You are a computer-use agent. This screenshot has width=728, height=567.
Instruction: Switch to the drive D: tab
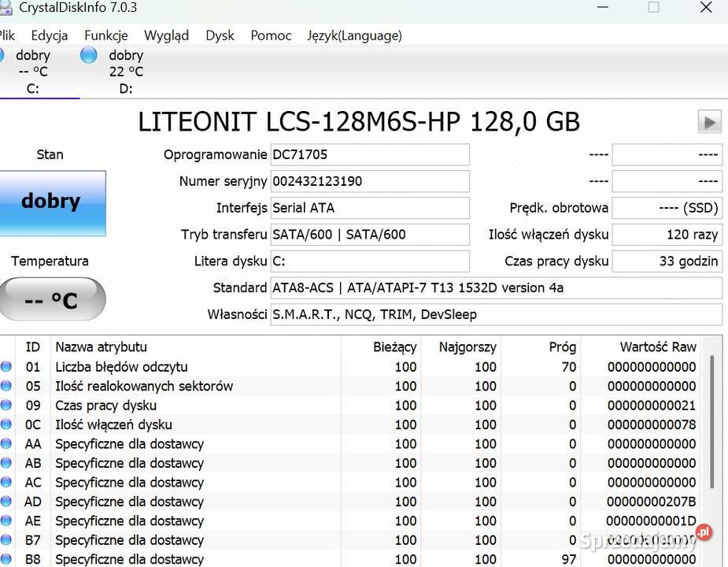coord(125,71)
